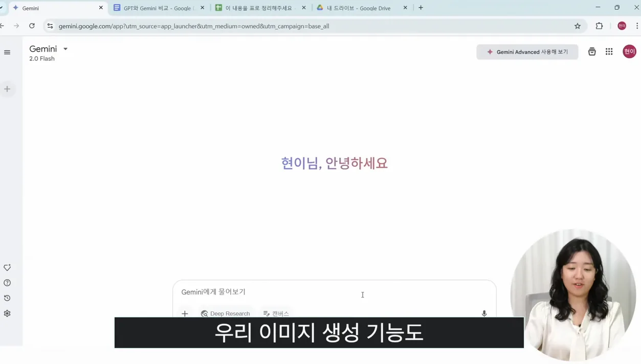
Task: Switch to the 내 드라이브 Google Drive tab
Action: click(360, 8)
